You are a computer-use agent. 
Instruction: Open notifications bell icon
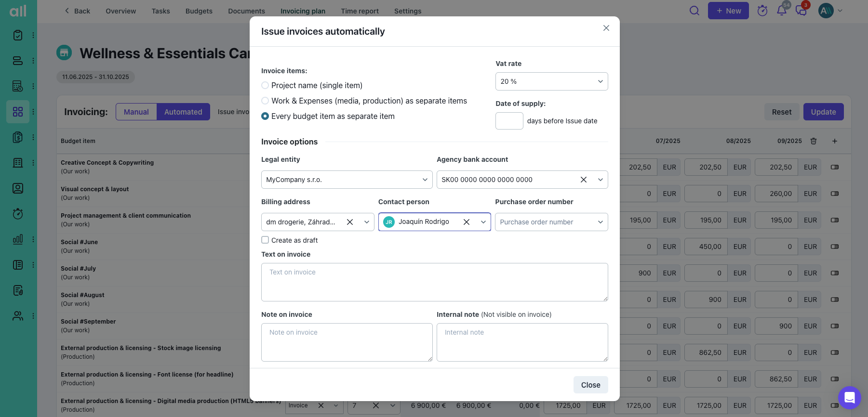pyautogui.click(x=782, y=11)
